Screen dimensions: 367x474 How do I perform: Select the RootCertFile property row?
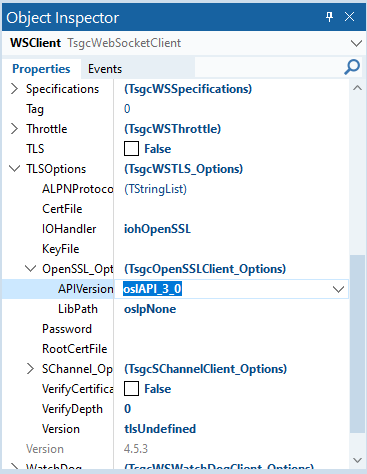click(x=176, y=349)
